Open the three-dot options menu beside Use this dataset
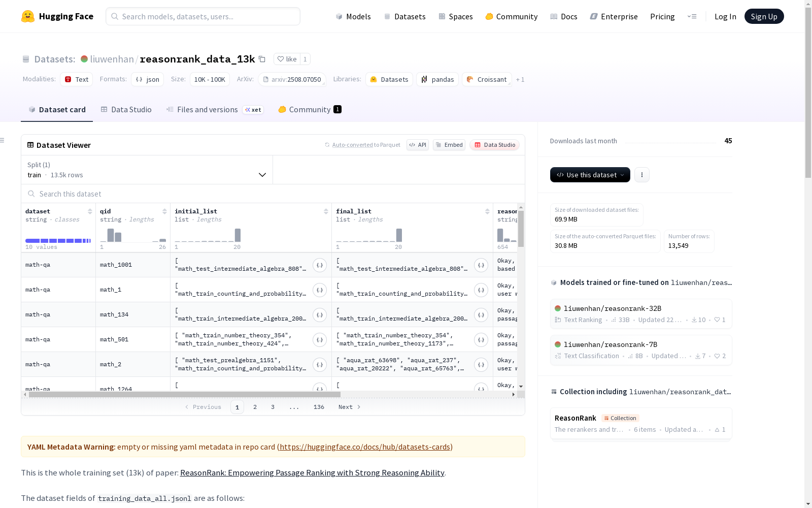Image resolution: width=812 pixels, height=508 pixels. tap(642, 175)
